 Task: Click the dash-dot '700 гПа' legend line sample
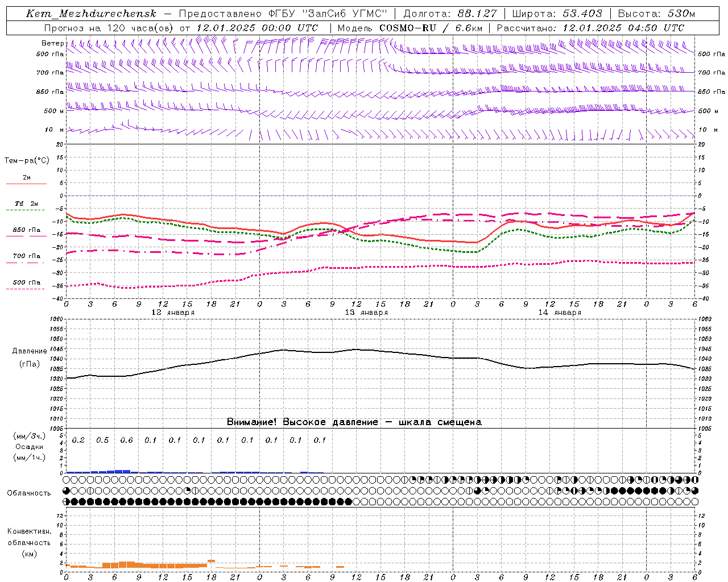click(26, 263)
